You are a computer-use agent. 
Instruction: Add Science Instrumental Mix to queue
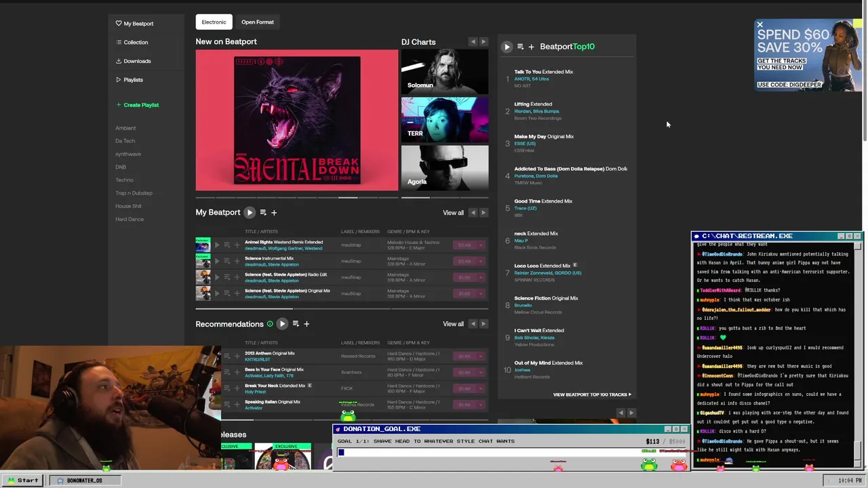(227, 261)
